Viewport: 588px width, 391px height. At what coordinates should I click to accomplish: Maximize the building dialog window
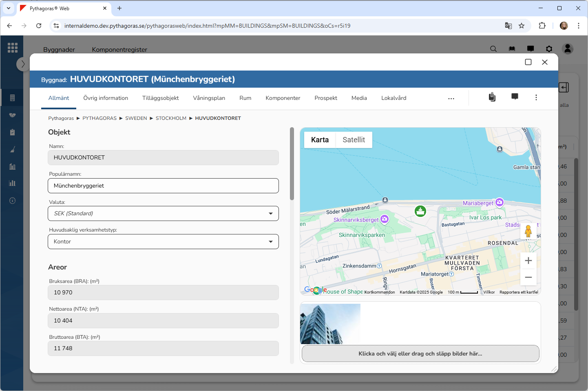[x=528, y=62]
